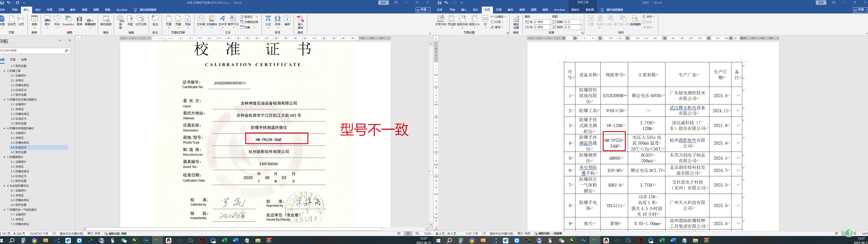The height and width of the screenshot is (244, 868).
Task: Collapse the '4 防爆手持测温热像仪' navigation heading
Action: [4, 128]
